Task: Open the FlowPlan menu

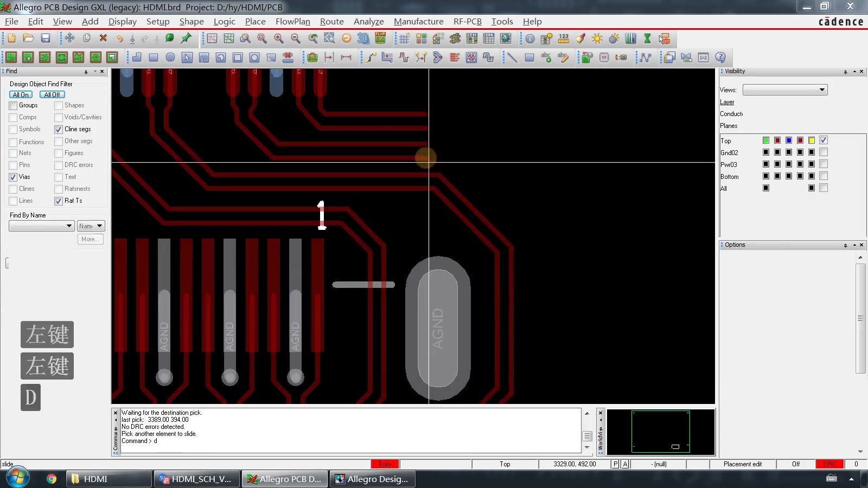Action: [x=292, y=21]
